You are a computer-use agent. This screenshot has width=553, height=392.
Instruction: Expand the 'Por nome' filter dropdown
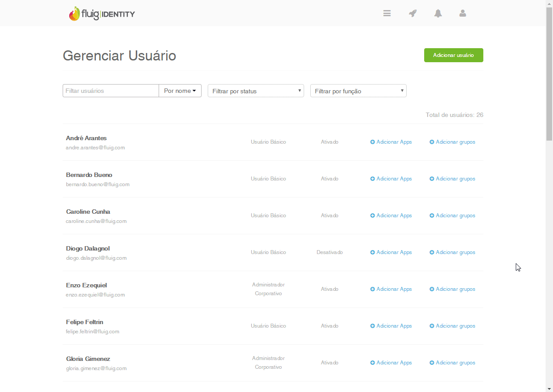(x=180, y=91)
